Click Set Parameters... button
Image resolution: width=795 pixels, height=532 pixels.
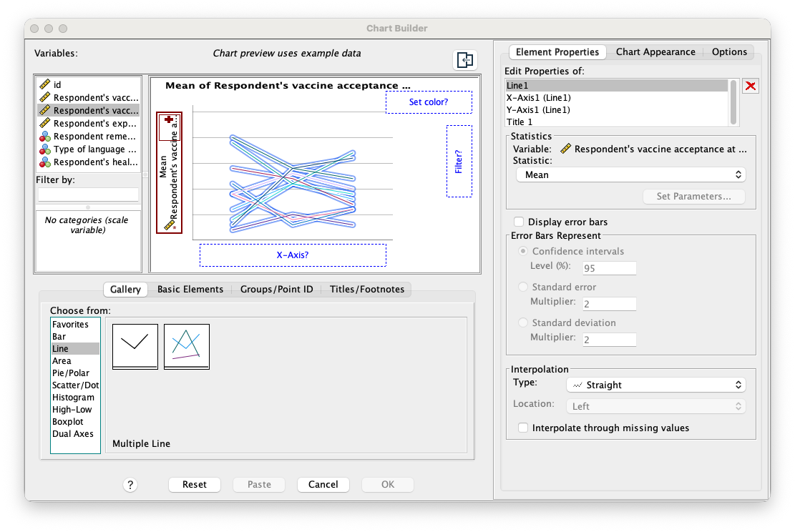click(x=693, y=197)
